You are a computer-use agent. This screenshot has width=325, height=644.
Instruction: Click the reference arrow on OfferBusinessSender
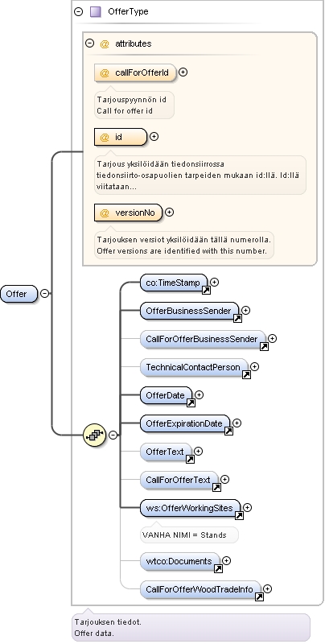pyautogui.click(x=237, y=318)
